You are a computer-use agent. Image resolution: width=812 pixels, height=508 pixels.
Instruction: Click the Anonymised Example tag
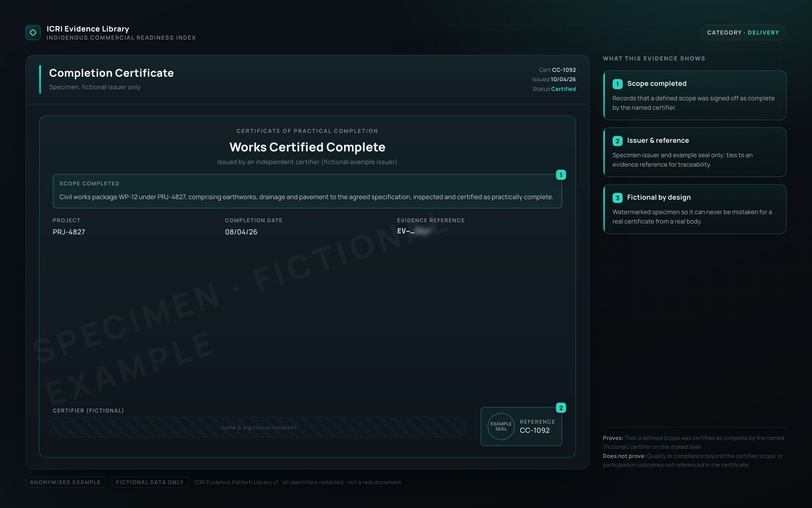[65, 482]
